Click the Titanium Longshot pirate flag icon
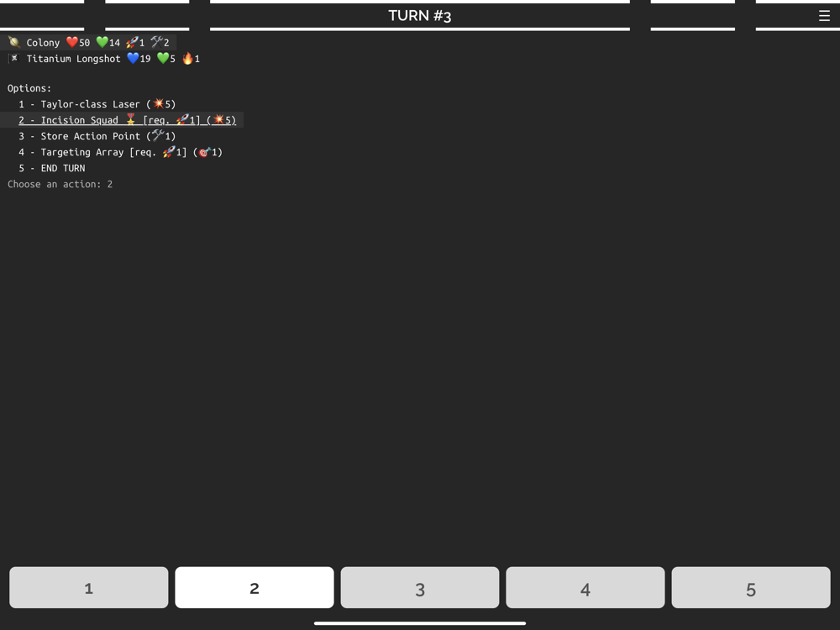The height and width of the screenshot is (630, 840). pyautogui.click(x=14, y=58)
